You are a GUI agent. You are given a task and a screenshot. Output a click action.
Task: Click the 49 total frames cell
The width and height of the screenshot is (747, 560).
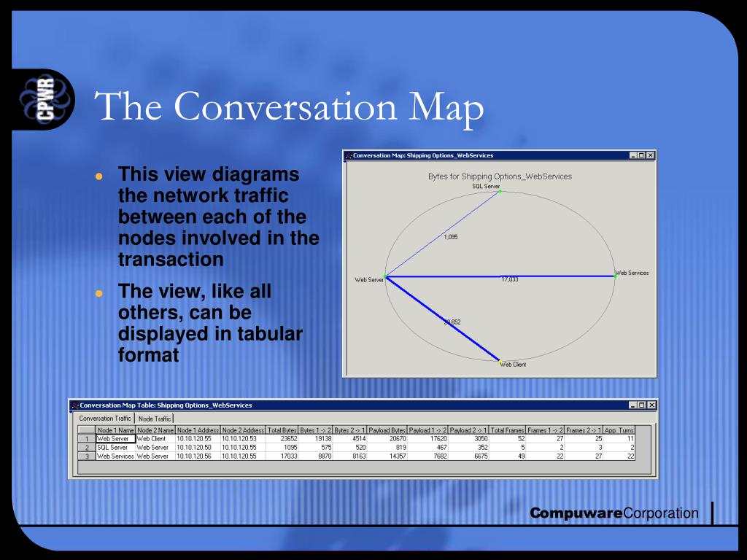508,456
